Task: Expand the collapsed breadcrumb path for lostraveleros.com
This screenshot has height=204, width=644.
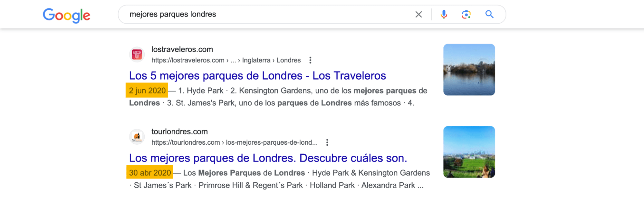Action: pyautogui.click(x=233, y=60)
